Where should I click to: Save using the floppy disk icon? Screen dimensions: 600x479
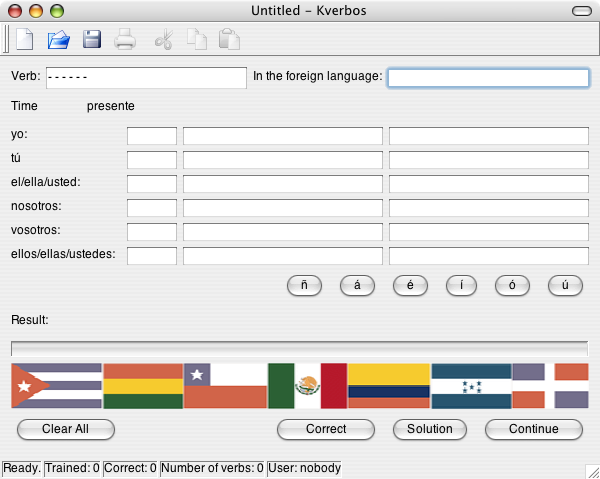[92, 40]
